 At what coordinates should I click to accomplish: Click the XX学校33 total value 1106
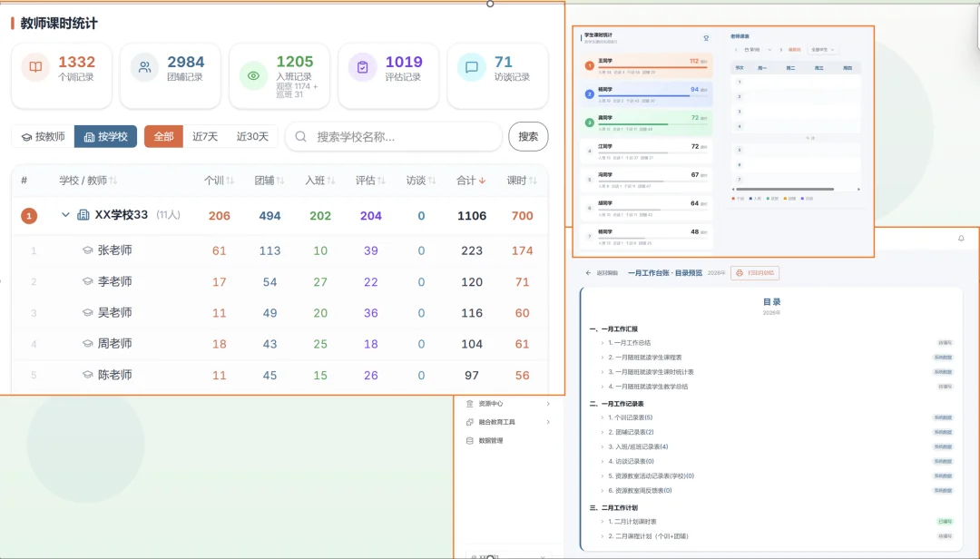click(472, 216)
